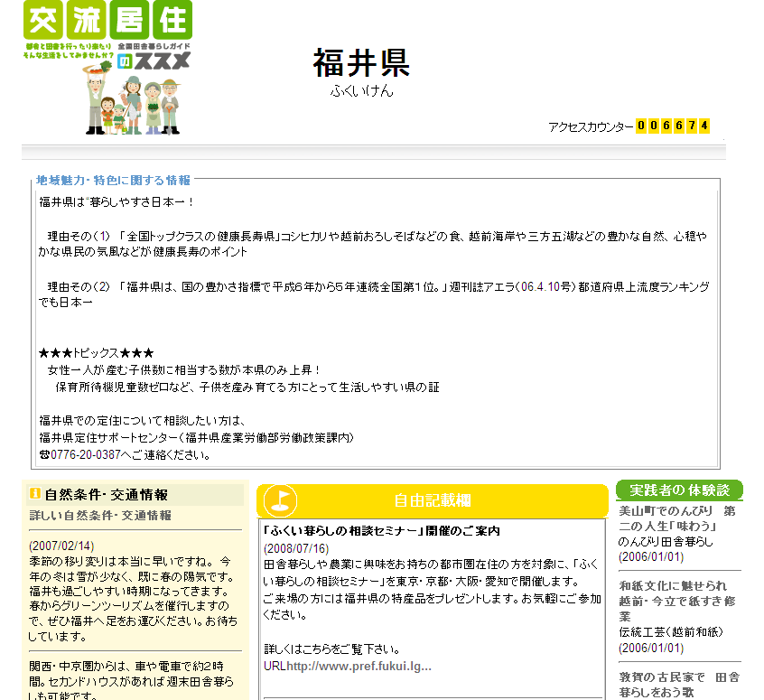Click the 詳しくはこちらをご覧下さい text
The width and height of the screenshot is (764, 700).
tap(331, 649)
